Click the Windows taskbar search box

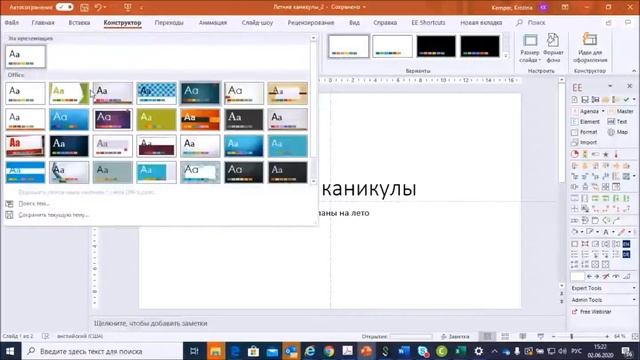(x=102, y=351)
